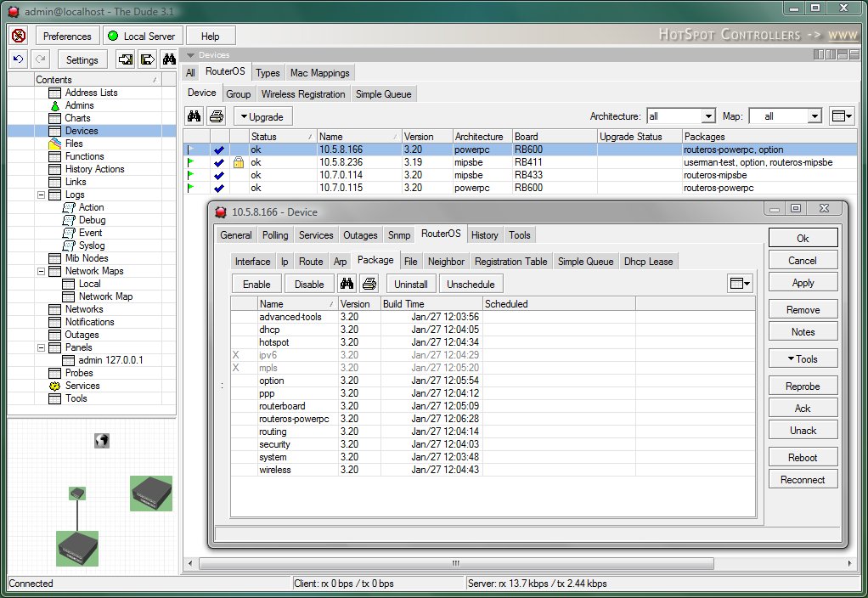
Task: Click the find binoculars in Devices toolbar
Action: coord(194,116)
